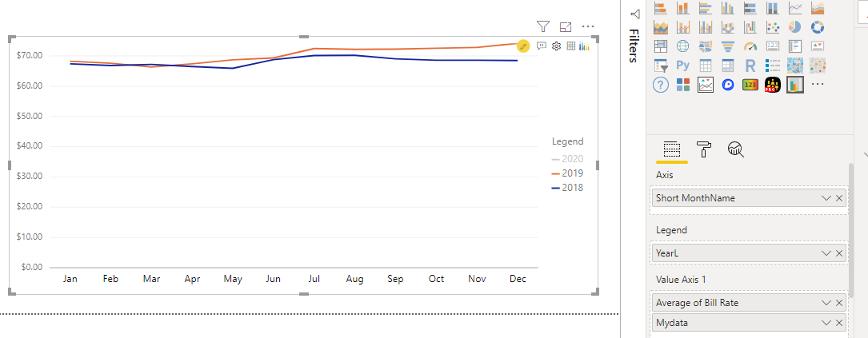Choose the blue location pin custom visual

[728, 85]
